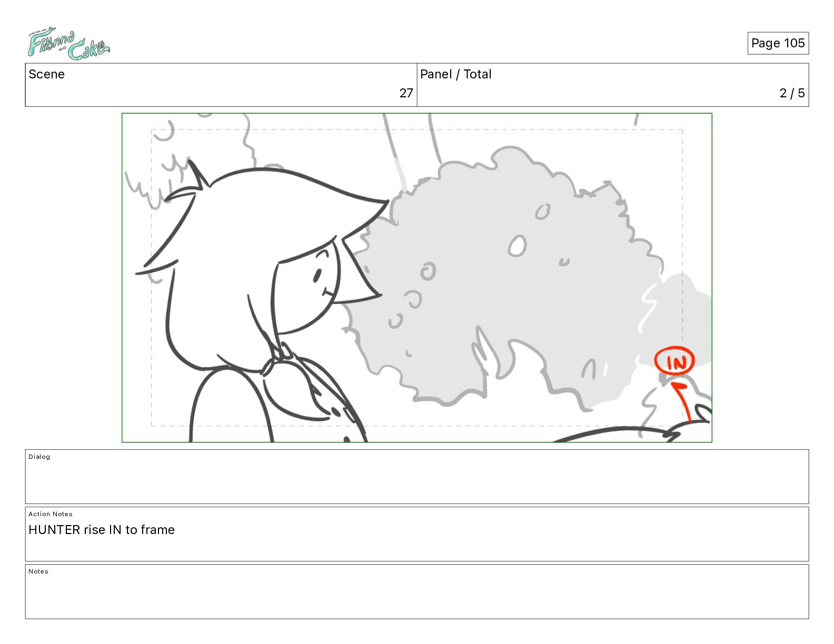Click the Panel / Total header
The image size is (834, 644).
[455, 74]
